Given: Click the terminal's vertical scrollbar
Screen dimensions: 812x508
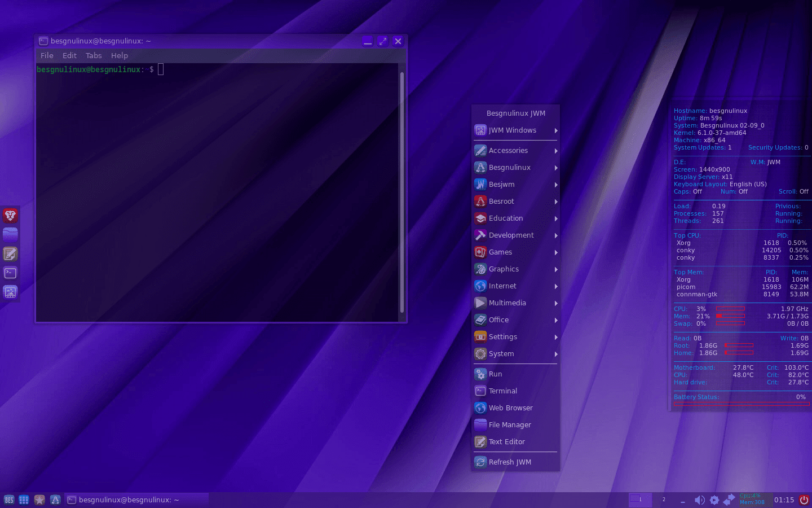Looking at the screenshot, I should [402, 192].
